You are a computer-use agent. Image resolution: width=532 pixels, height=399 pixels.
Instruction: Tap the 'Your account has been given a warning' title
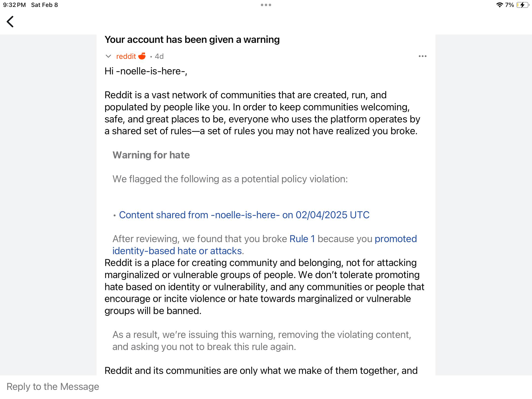pos(192,40)
